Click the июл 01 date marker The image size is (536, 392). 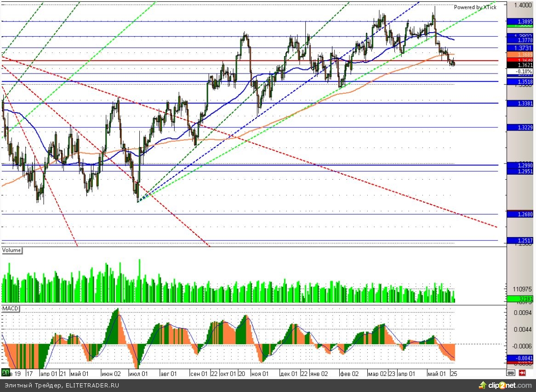coord(138,374)
